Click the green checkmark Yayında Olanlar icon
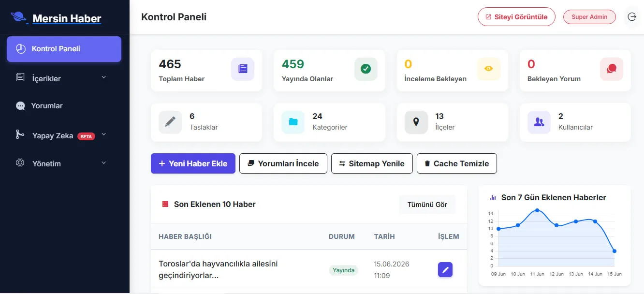Viewport: 644px width, 294px height. (366, 69)
